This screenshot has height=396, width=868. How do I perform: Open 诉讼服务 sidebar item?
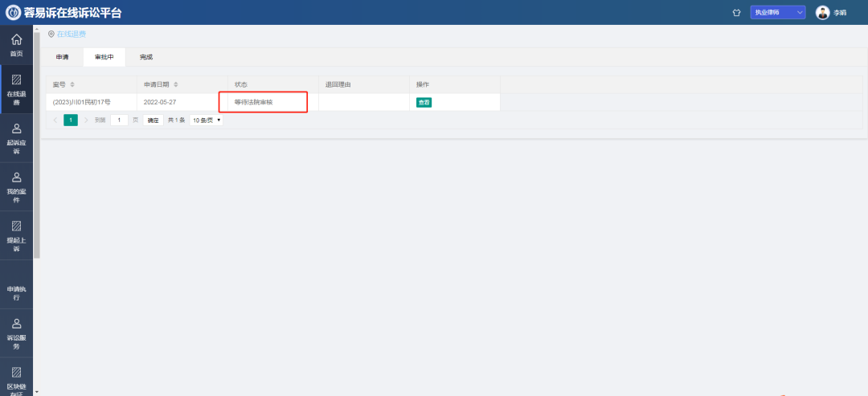(x=17, y=333)
